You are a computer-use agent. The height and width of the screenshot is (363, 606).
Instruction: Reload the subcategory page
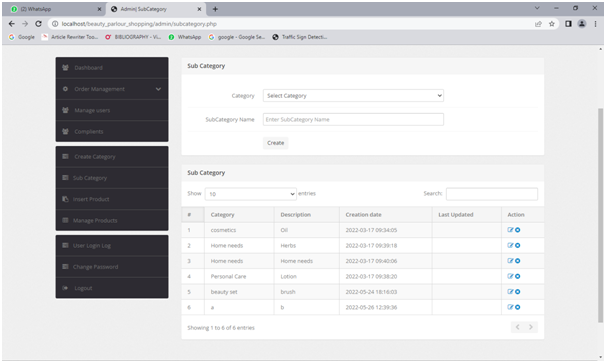pos(38,24)
